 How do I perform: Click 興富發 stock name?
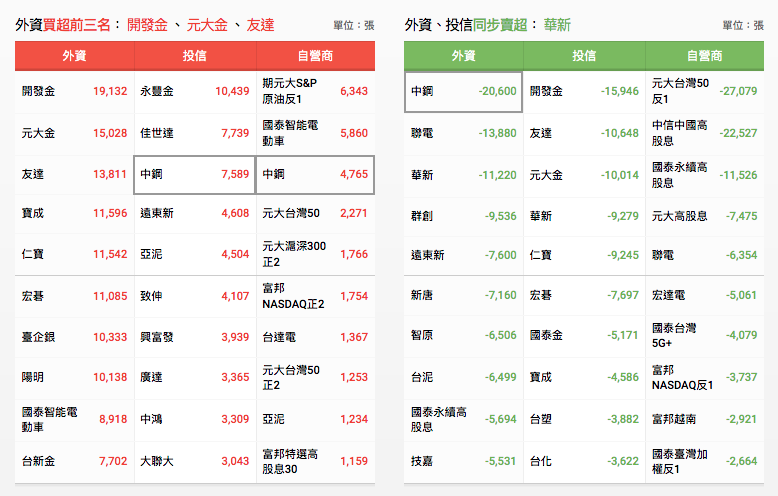click(157, 337)
